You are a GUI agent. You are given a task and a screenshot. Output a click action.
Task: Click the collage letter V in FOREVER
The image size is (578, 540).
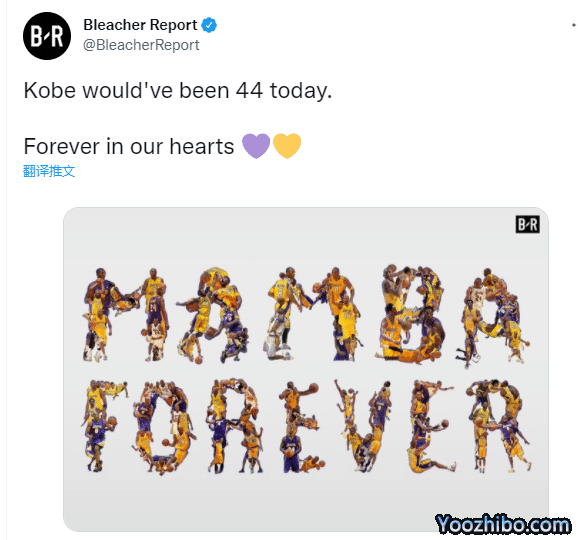click(x=362, y=426)
